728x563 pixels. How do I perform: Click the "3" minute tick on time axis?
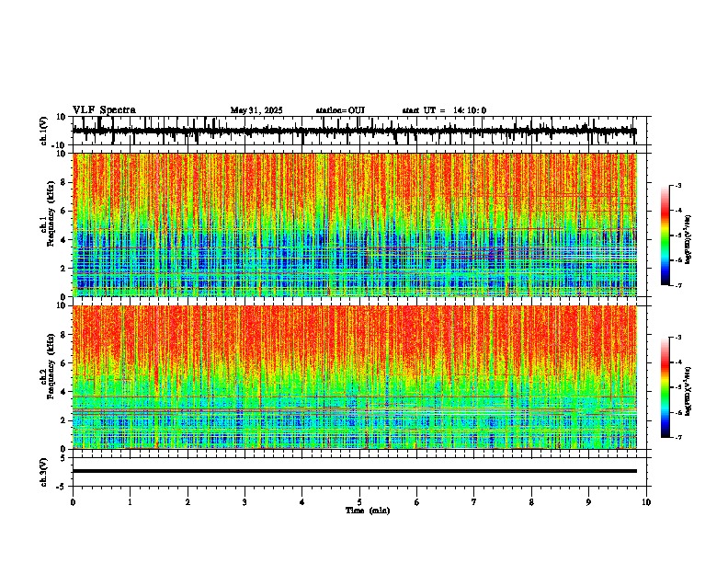tap(245, 502)
